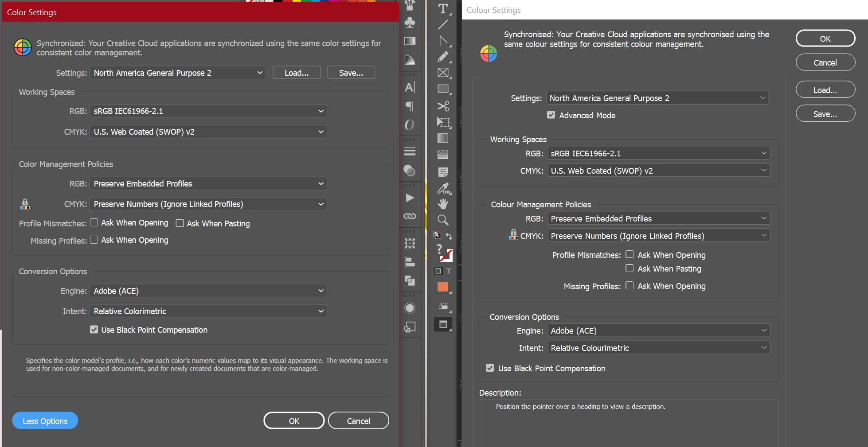Image resolution: width=868 pixels, height=447 pixels.
Task: Click the stroke None swatch with red slash
Action: [446, 256]
